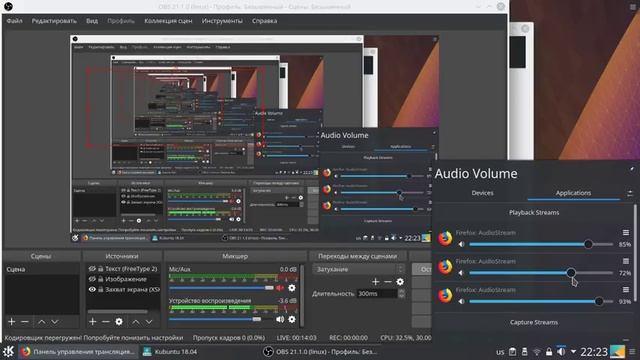
Task: Click the us keyboard layout indicator
Action: point(500,352)
